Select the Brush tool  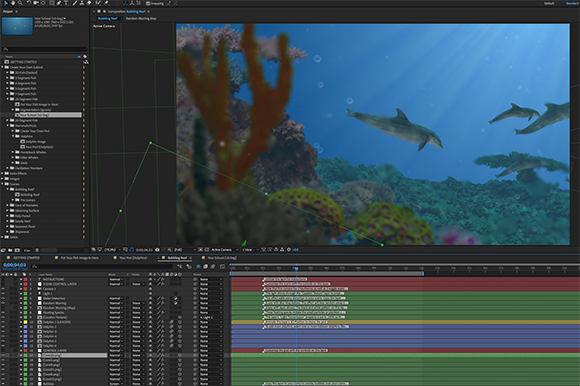[75, 3]
